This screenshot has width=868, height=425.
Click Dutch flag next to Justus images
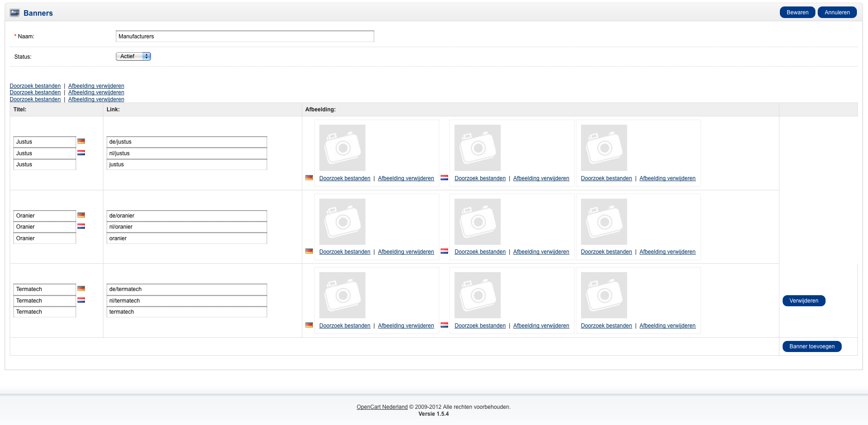pyautogui.click(x=444, y=178)
